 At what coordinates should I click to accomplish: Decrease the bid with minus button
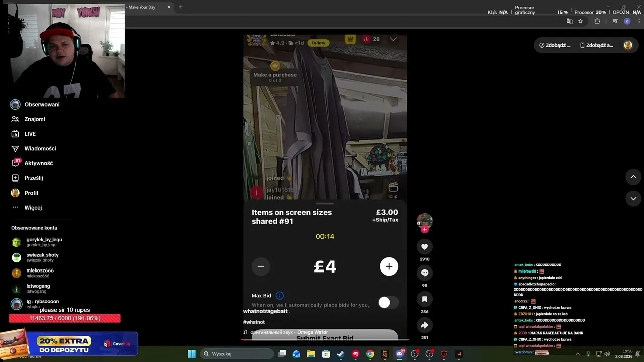pyautogui.click(x=261, y=266)
